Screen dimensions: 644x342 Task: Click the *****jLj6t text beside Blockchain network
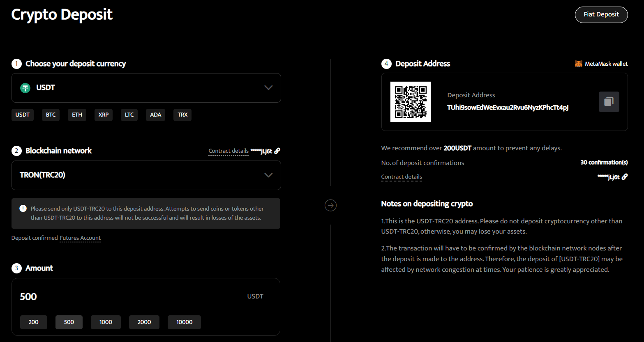click(x=261, y=151)
